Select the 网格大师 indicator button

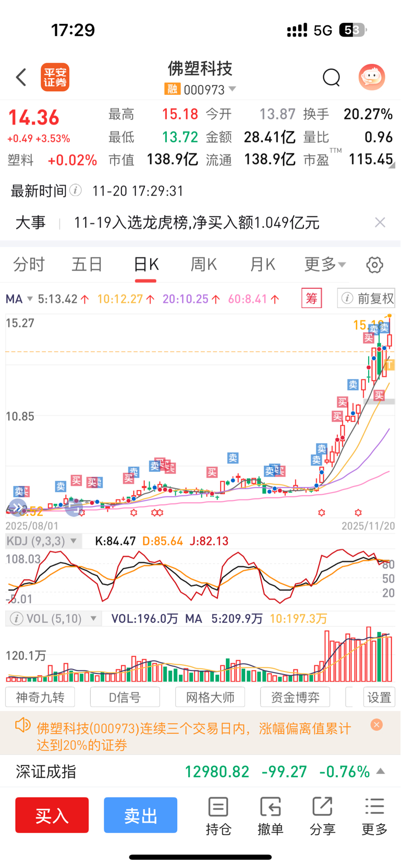(210, 697)
